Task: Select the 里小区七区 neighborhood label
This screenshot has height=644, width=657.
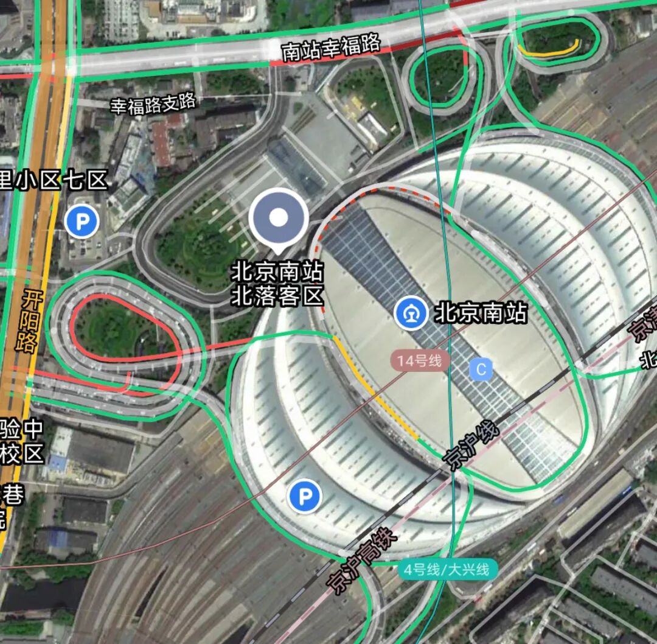Action: (54, 180)
